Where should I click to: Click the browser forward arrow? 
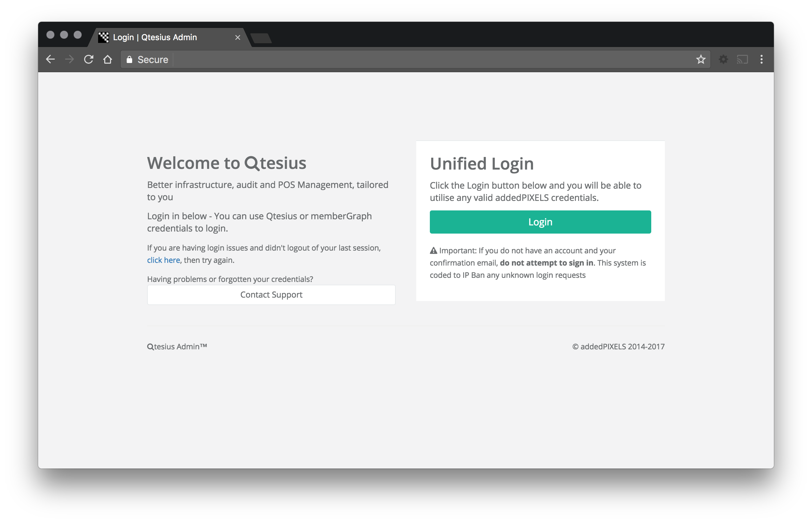(69, 59)
